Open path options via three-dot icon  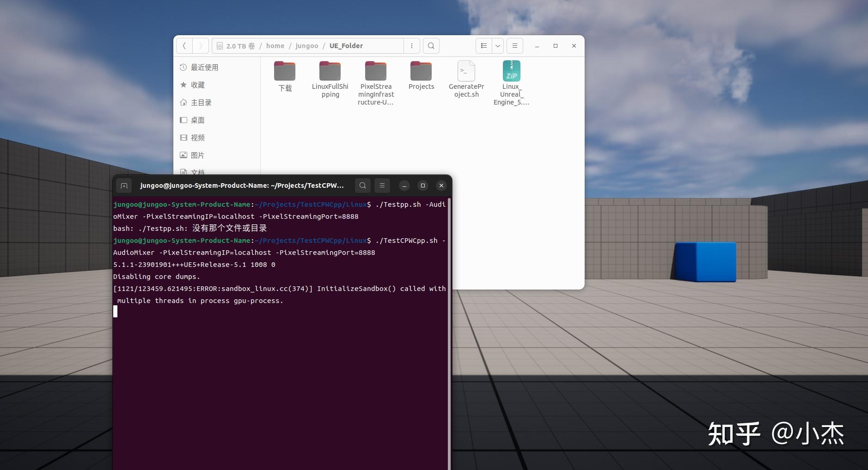(411, 46)
